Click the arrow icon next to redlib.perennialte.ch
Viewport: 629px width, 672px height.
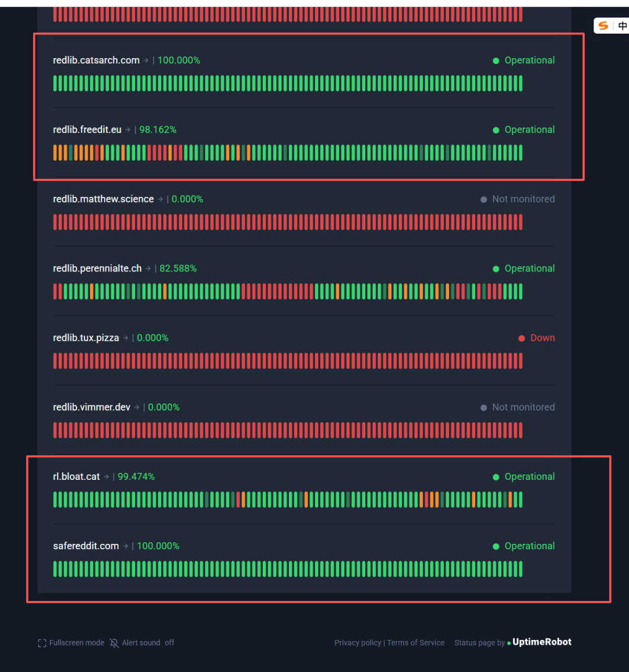[148, 268]
